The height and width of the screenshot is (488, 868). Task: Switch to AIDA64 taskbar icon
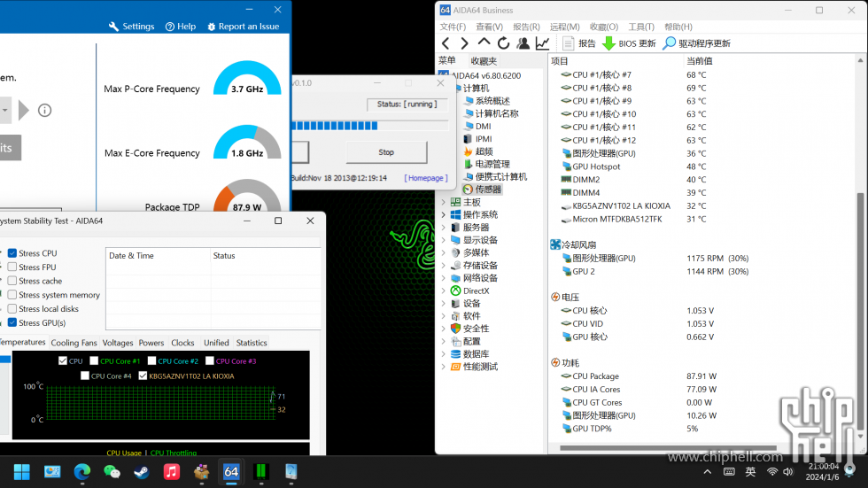[x=231, y=472]
